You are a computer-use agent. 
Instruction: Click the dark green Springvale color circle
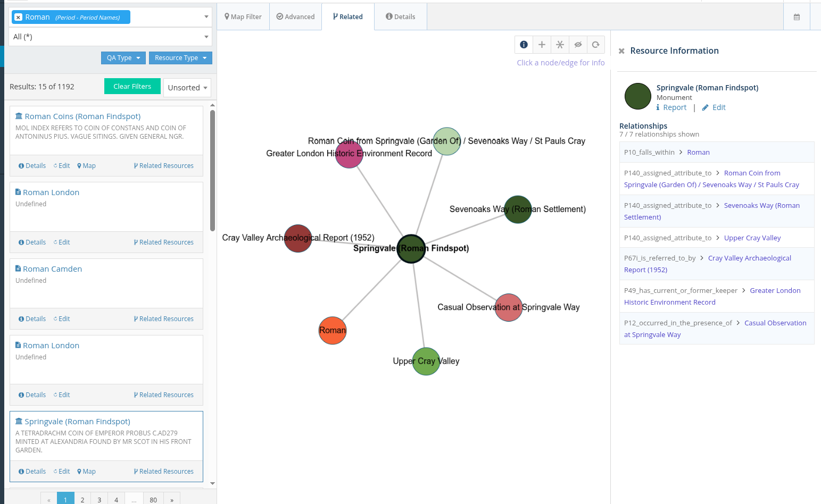click(637, 96)
